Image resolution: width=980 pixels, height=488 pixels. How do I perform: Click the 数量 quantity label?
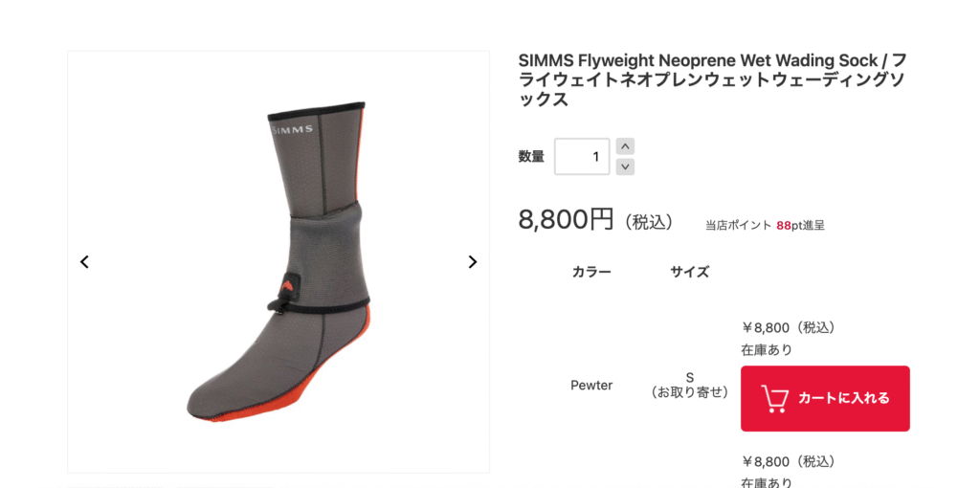[531, 156]
